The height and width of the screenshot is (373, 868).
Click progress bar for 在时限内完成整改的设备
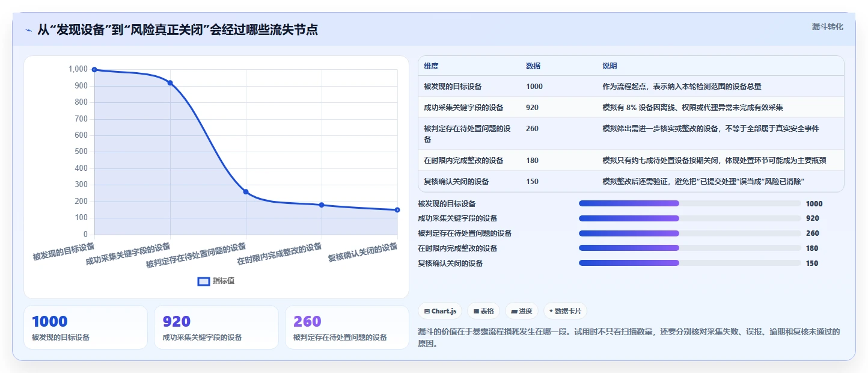tap(690, 248)
